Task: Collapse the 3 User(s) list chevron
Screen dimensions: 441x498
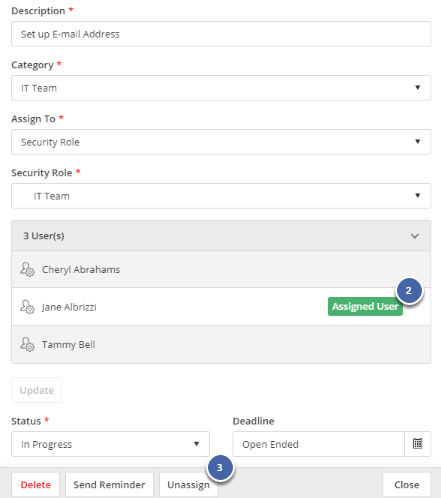Action: 414,236
